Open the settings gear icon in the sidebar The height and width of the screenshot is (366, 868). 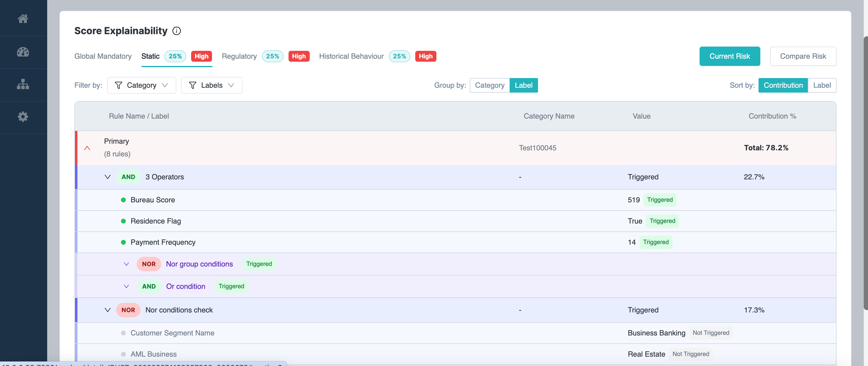pyautogui.click(x=23, y=117)
